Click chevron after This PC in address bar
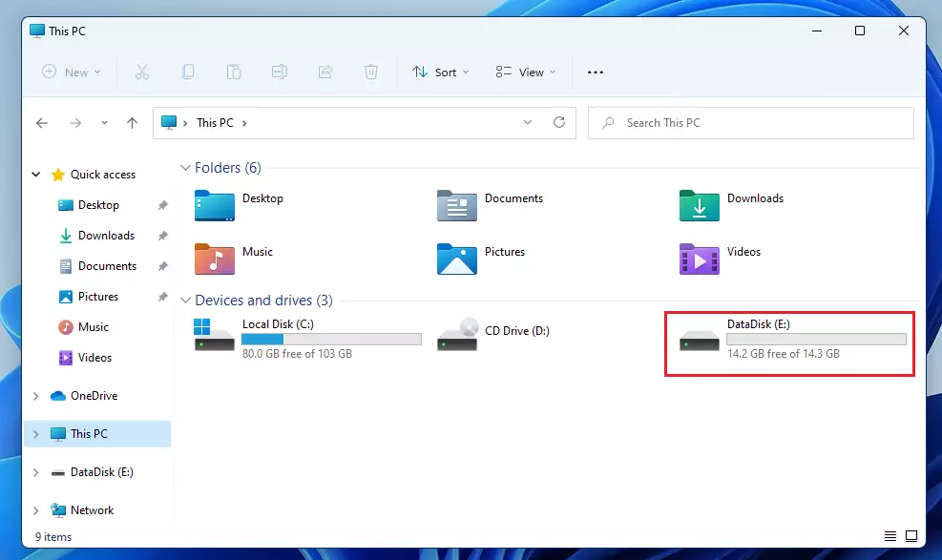This screenshot has width=942, height=560. coord(244,123)
